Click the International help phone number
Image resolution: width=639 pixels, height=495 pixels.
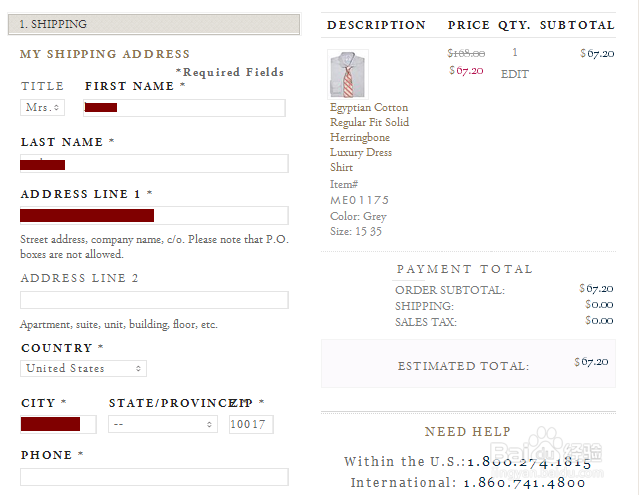tap(525, 482)
